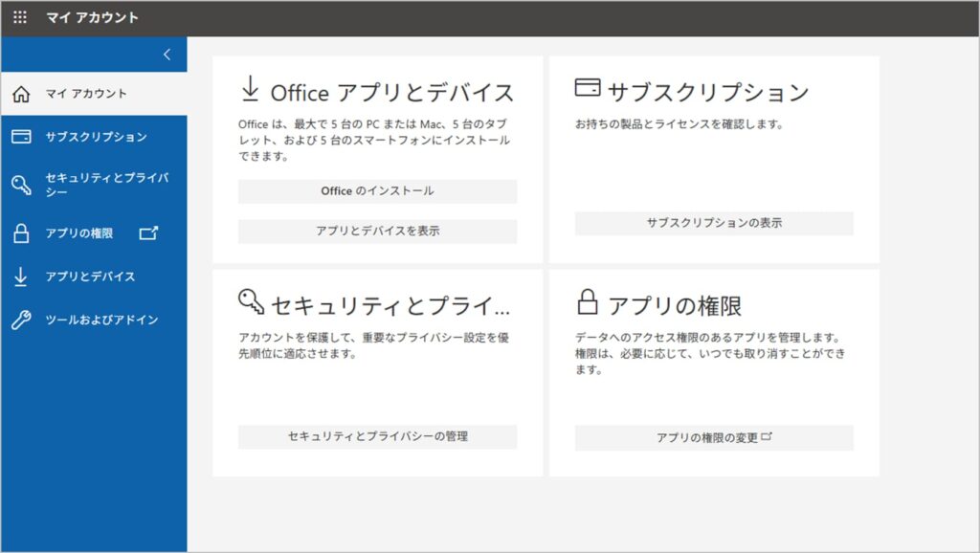Click the external link icon beside アプリの権限
This screenshot has width=980, height=553.
click(148, 232)
